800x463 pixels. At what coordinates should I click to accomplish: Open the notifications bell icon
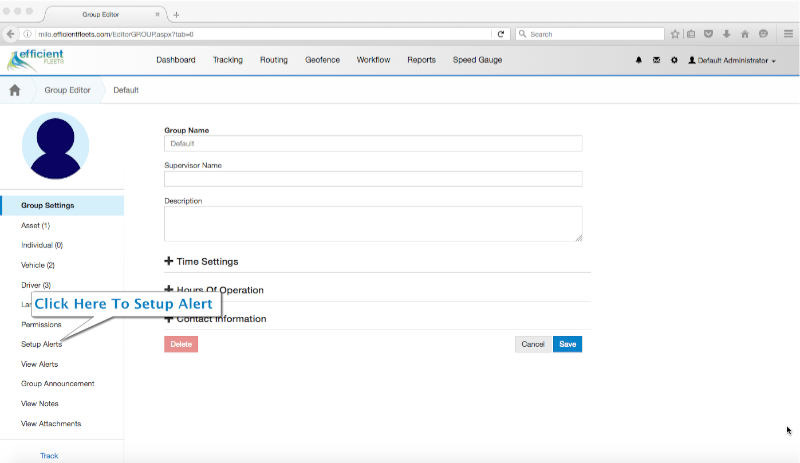pos(638,60)
